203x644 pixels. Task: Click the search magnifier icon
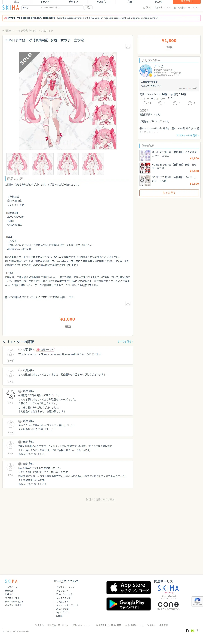88,7
